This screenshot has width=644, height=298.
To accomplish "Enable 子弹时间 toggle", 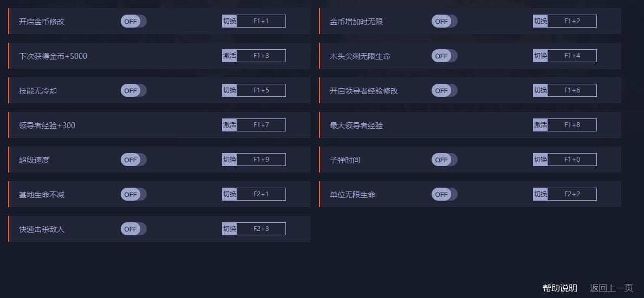I will tap(444, 160).
